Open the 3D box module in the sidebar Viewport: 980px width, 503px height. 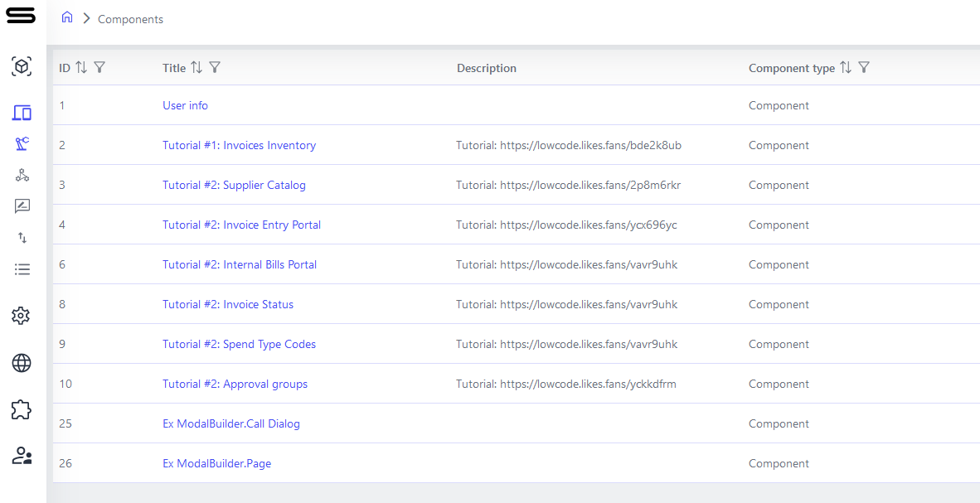pyautogui.click(x=22, y=66)
